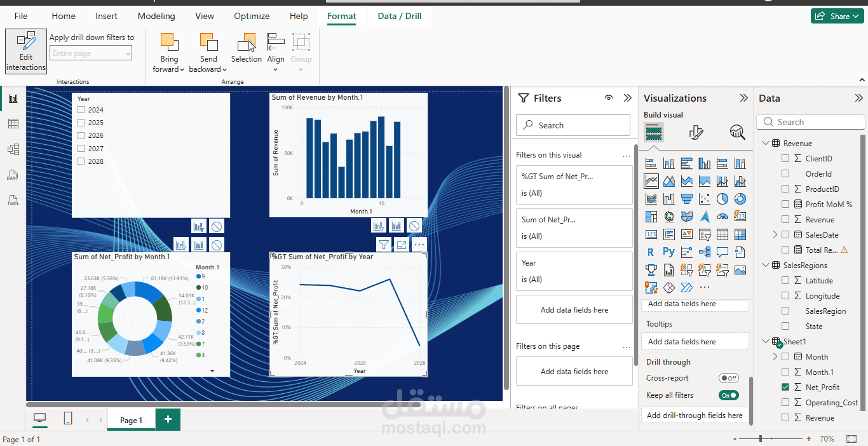Click the Edit interactions button
This screenshot has width=868, height=446.
pos(26,51)
